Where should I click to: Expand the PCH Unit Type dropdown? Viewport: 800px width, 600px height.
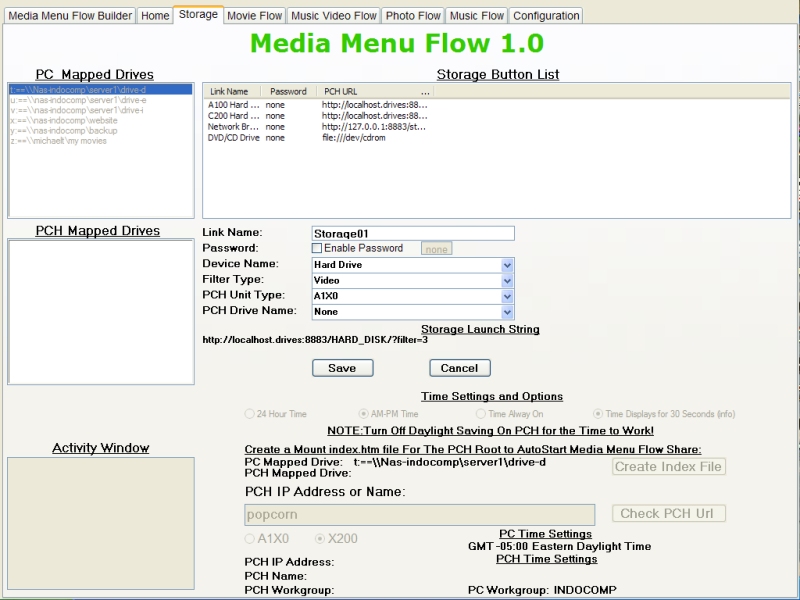[x=507, y=296]
